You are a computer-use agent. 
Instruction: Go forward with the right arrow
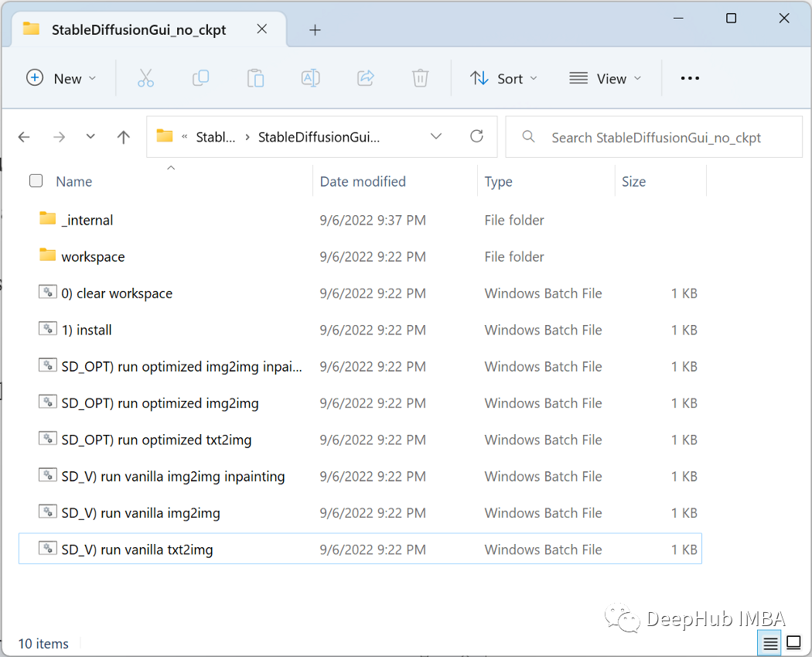click(59, 137)
